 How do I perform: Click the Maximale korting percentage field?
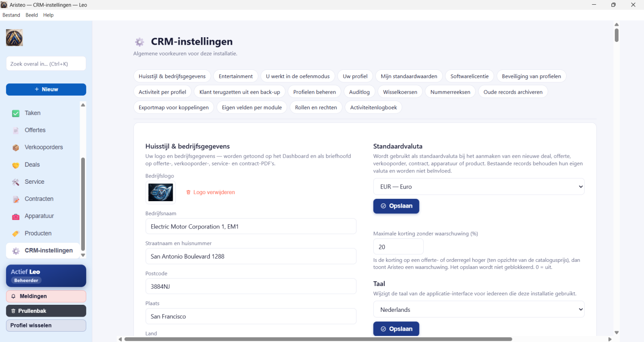(x=398, y=247)
